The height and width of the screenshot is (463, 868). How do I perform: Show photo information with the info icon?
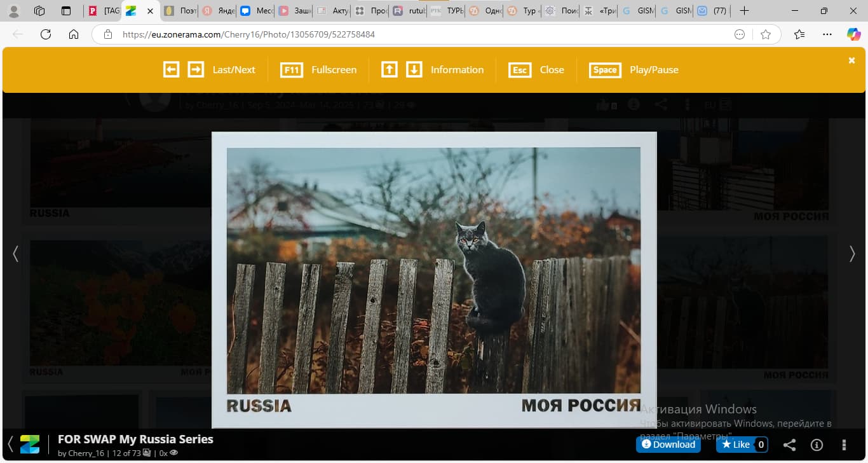[817, 445]
